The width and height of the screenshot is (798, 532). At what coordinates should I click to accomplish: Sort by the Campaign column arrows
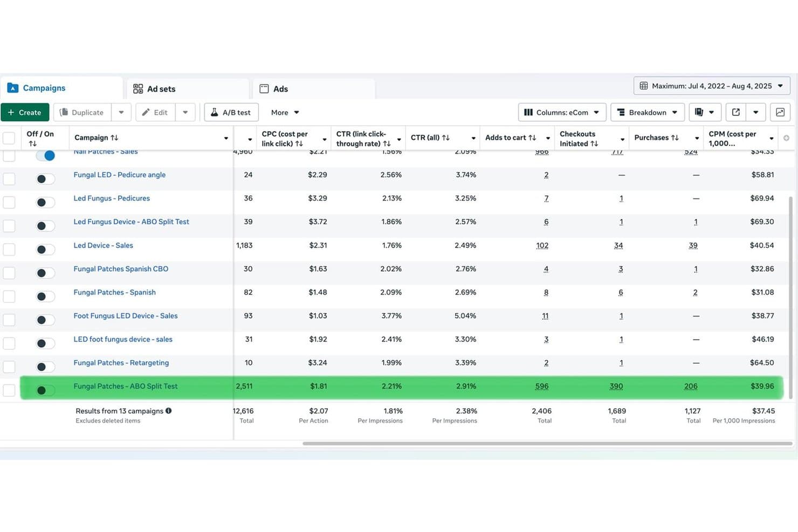(114, 138)
